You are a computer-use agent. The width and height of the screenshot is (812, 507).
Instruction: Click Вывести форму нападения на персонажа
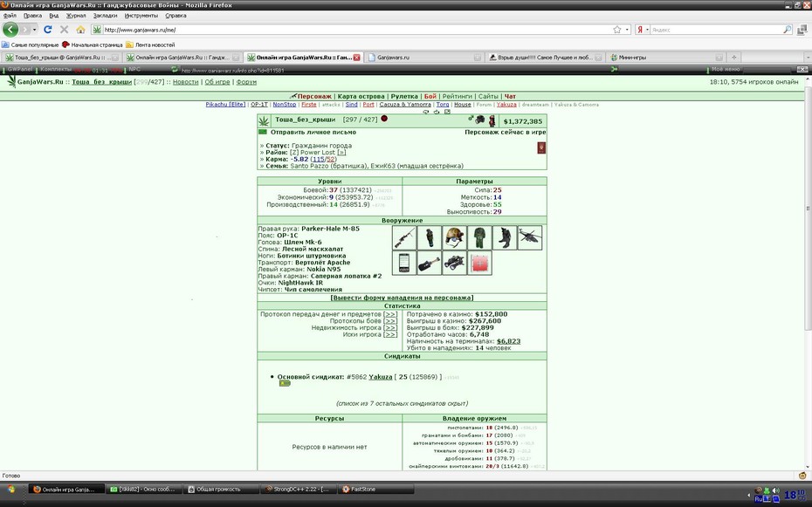pos(402,298)
